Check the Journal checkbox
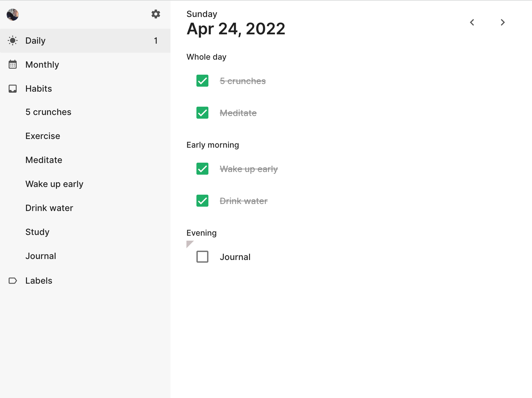 click(x=202, y=257)
